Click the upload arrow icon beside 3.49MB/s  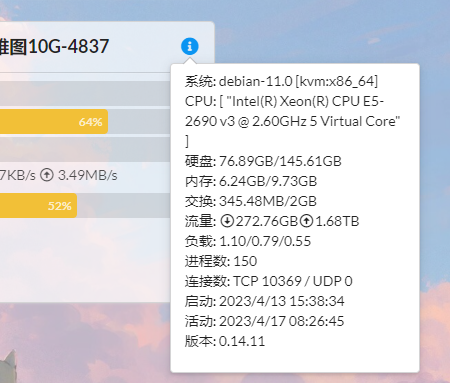[x=47, y=175]
